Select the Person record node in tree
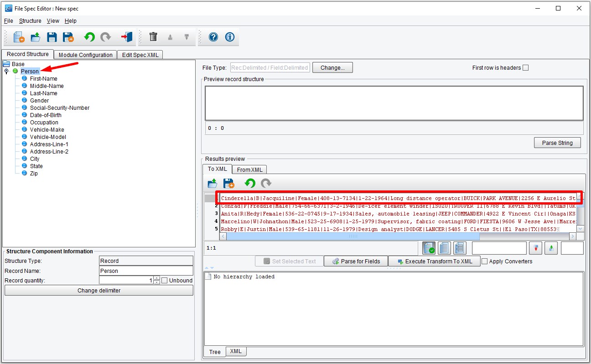 (x=30, y=71)
